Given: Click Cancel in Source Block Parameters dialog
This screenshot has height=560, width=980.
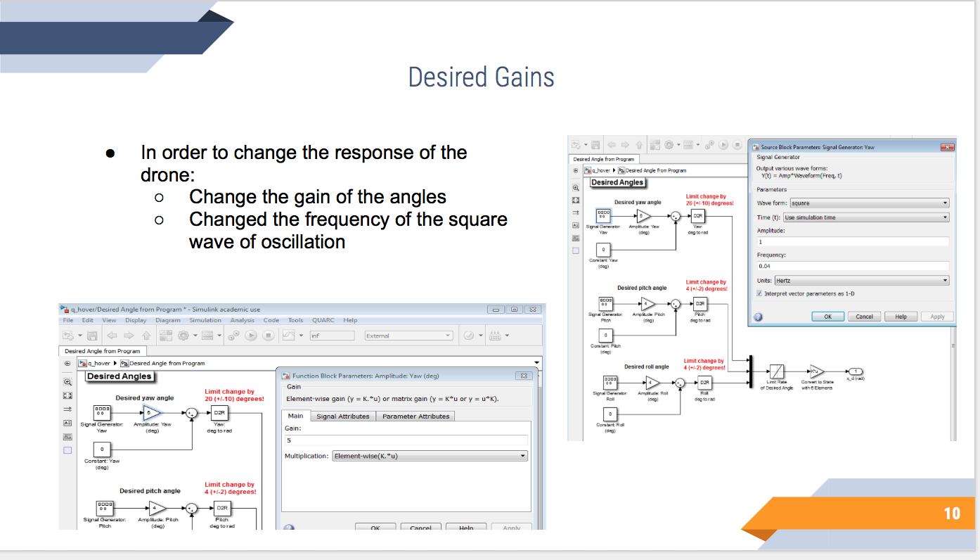Looking at the screenshot, I should click(x=864, y=317).
